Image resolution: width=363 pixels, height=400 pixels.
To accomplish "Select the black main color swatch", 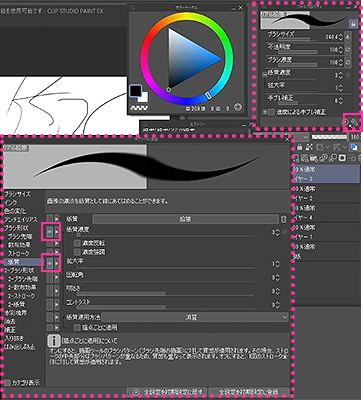I will click(135, 90).
